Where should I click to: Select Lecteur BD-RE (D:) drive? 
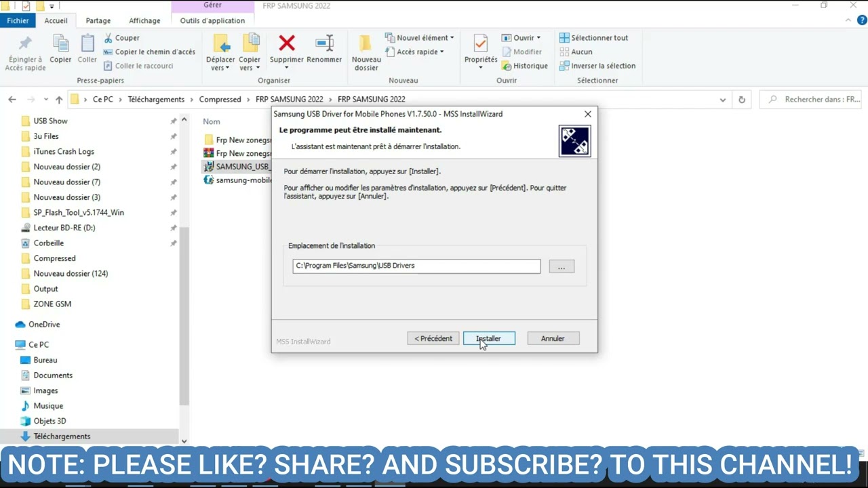(x=64, y=228)
